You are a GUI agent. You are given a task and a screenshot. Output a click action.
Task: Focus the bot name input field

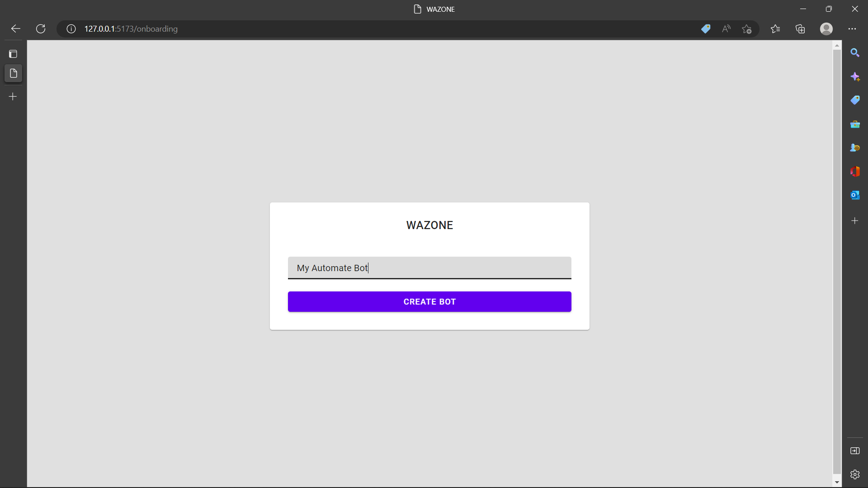pyautogui.click(x=429, y=268)
